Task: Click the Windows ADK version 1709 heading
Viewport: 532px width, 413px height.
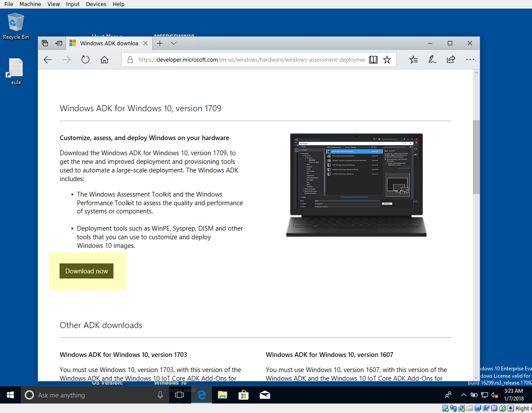Action: tap(141, 109)
